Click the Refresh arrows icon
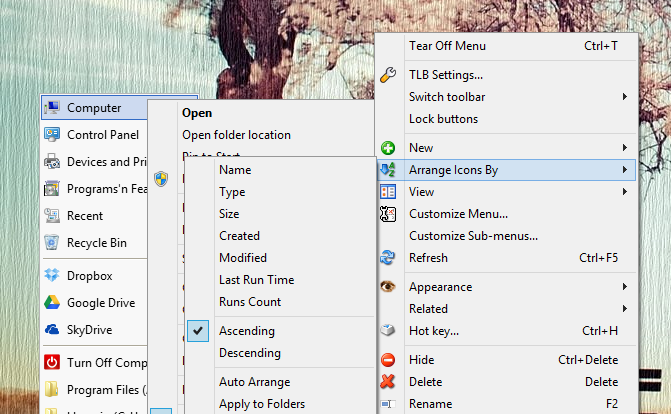Screen dimensions: 671x414 [x=389, y=258]
